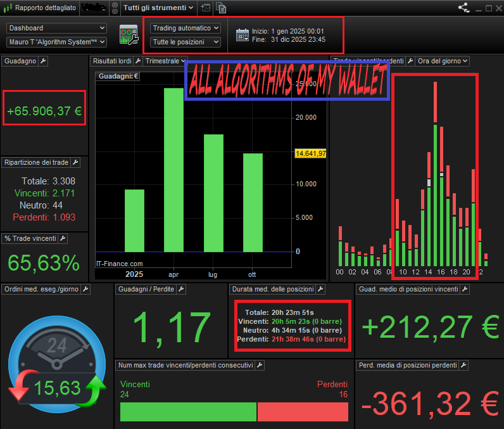The width and height of the screenshot is (504, 429).
Task: Open the Tutti gli strumenti menu
Action: (158, 8)
